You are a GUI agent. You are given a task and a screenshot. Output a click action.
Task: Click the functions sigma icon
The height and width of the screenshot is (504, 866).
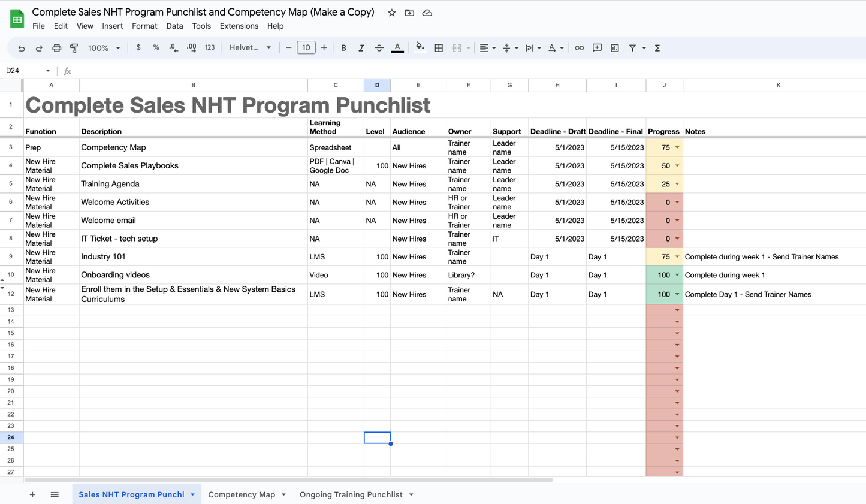tap(657, 48)
